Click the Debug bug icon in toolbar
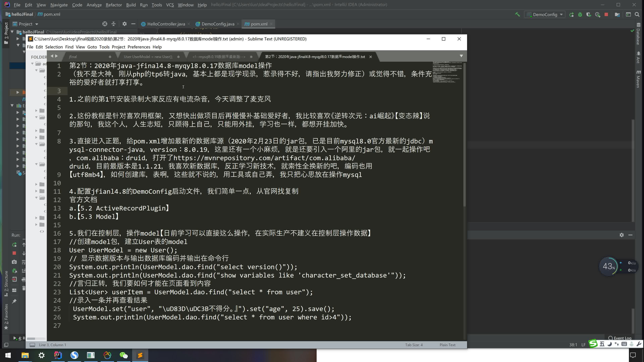The image size is (644, 362). click(x=580, y=14)
